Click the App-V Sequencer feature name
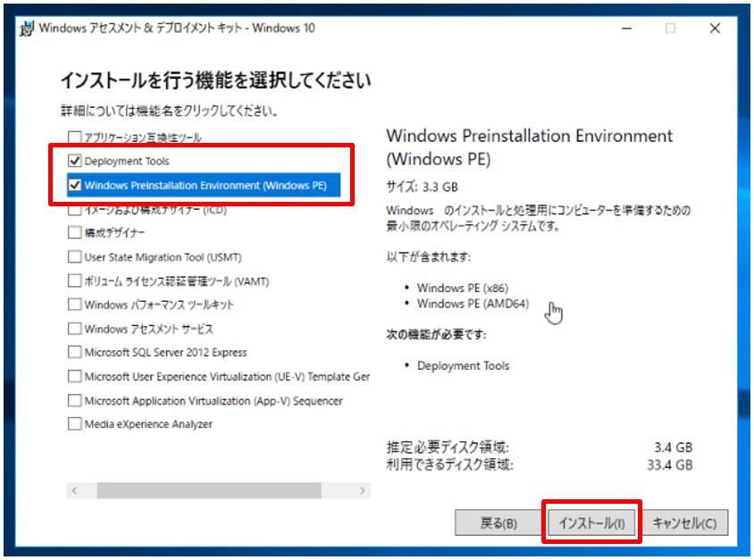Image resolution: width=754 pixels, height=560 pixels. coord(214,400)
